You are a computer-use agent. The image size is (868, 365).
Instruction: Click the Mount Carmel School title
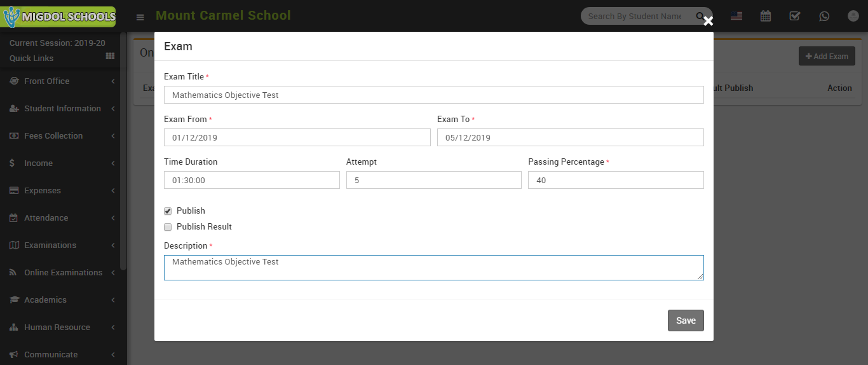[x=223, y=15]
